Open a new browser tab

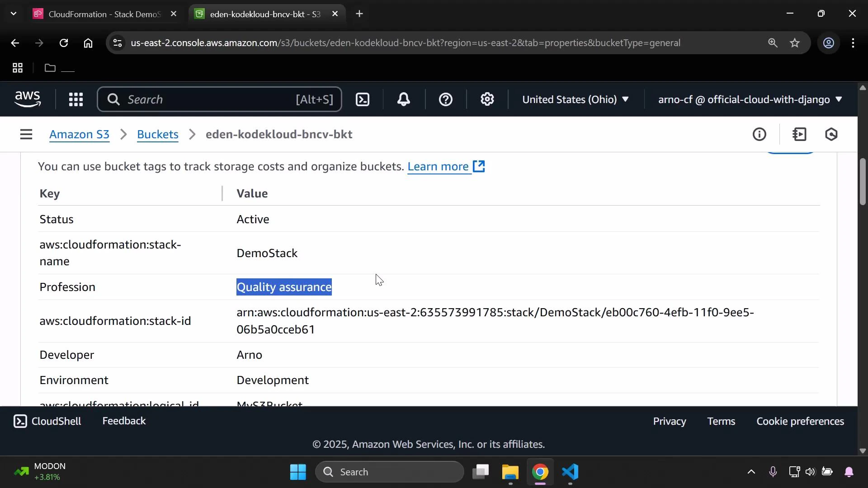(359, 14)
